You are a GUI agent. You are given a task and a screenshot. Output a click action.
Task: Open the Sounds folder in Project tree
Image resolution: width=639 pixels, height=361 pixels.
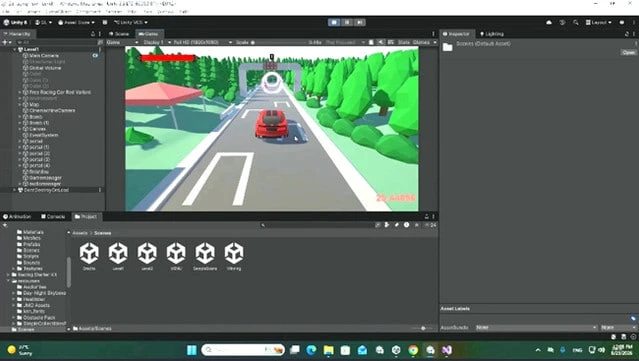[x=29, y=263]
